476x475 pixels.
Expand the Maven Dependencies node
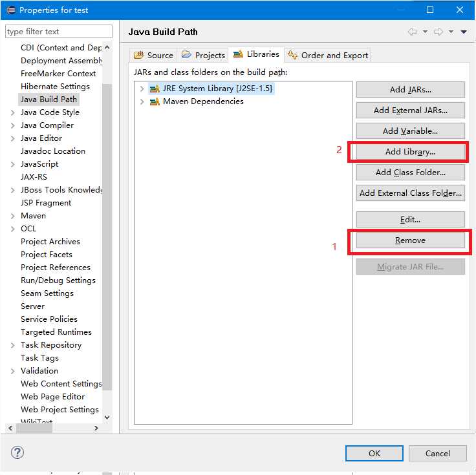pyautogui.click(x=142, y=101)
